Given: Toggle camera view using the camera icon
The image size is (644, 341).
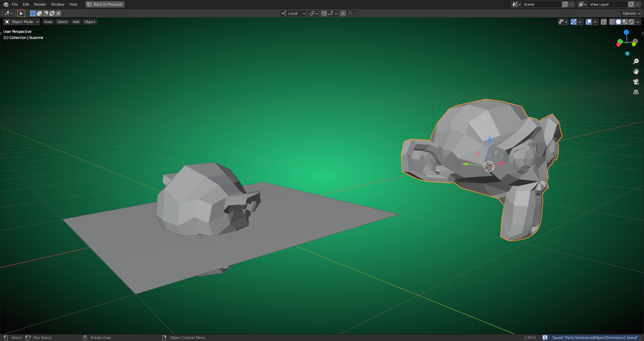Looking at the screenshot, I should (636, 82).
